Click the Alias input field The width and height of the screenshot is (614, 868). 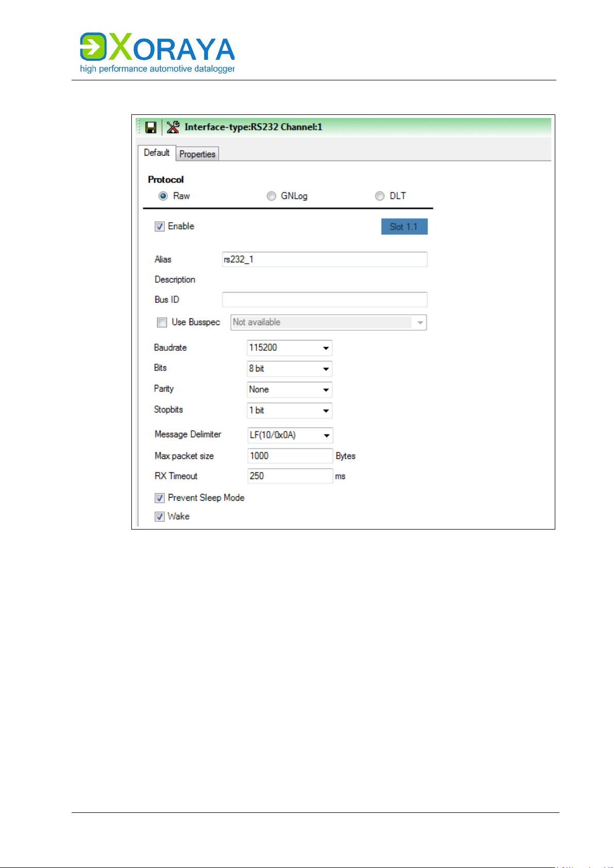(x=325, y=260)
